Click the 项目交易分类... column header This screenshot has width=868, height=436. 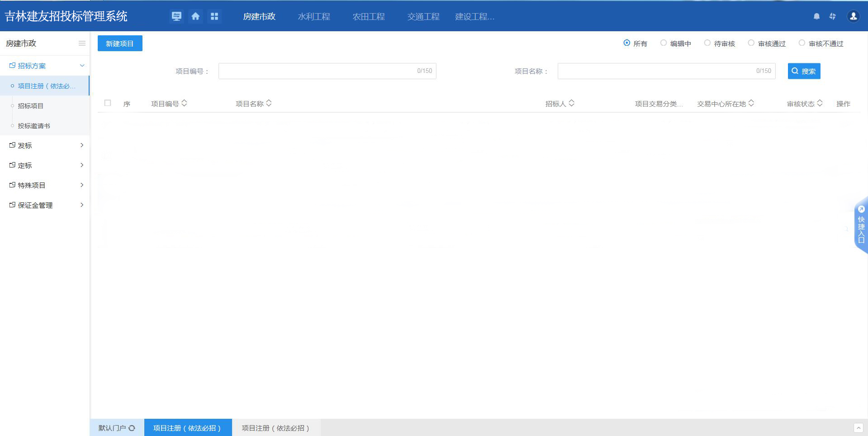[659, 104]
